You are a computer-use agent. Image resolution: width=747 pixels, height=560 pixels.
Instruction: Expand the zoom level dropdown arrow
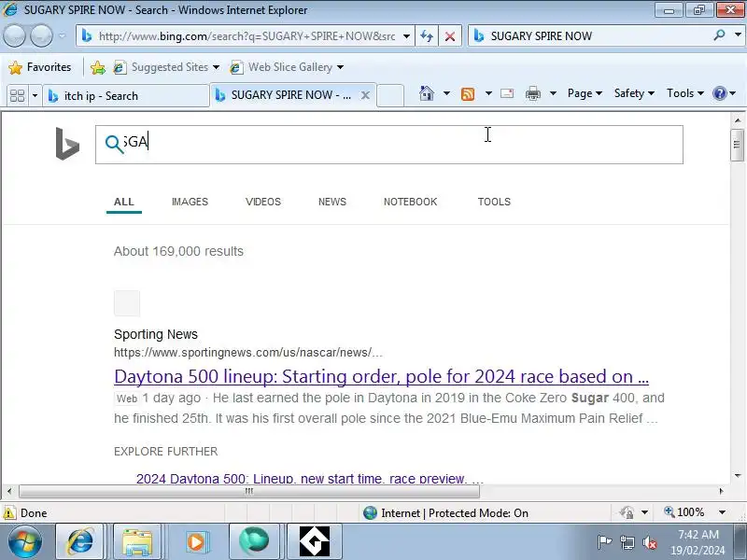[x=722, y=512]
